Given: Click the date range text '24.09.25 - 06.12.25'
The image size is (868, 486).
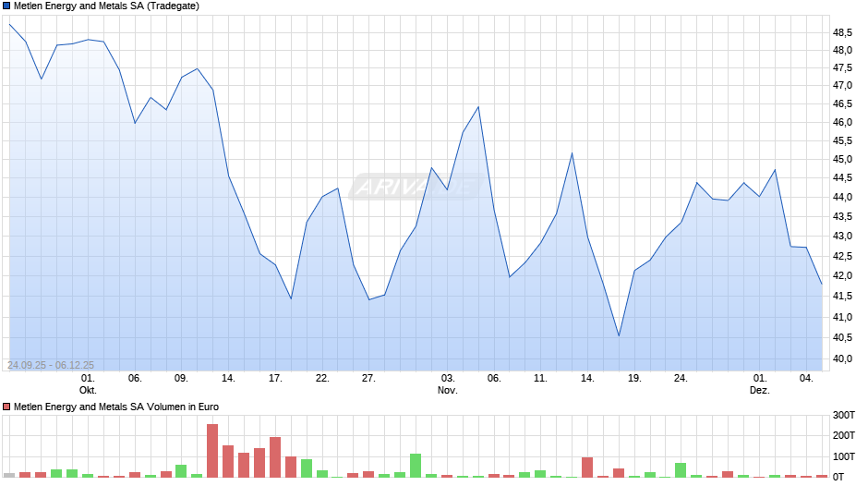Looking at the screenshot, I should pos(51,365).
